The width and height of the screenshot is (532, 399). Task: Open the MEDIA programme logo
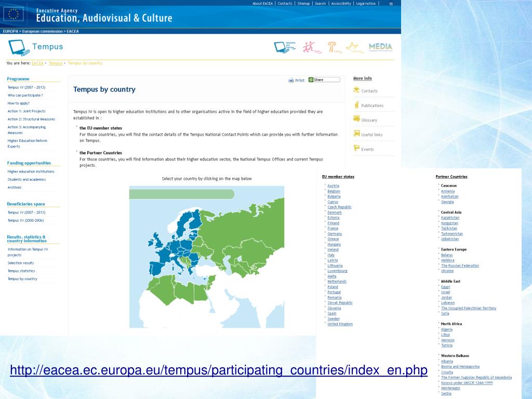pos(380,47)
